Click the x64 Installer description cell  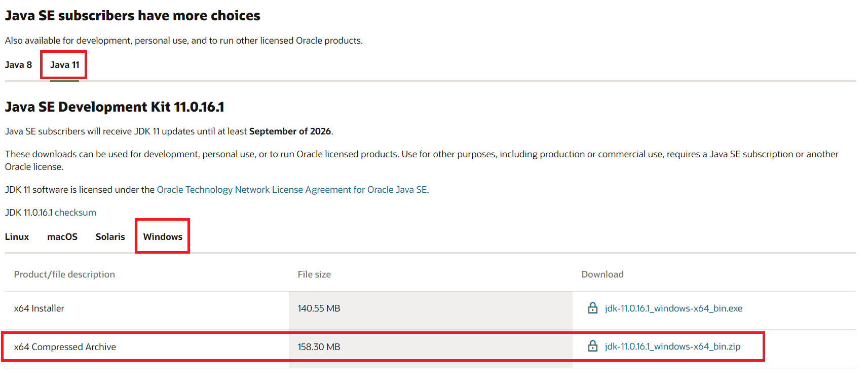tap(39, 308)
